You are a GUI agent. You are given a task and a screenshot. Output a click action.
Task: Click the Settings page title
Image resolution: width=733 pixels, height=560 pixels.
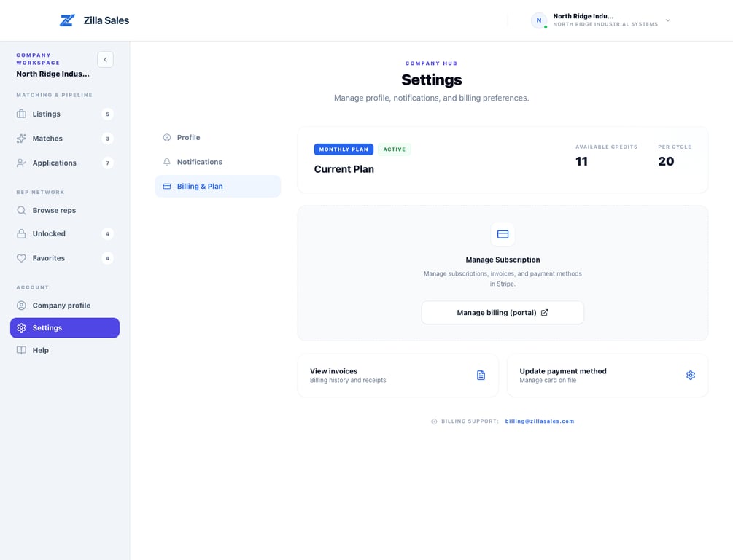(432, 80)
